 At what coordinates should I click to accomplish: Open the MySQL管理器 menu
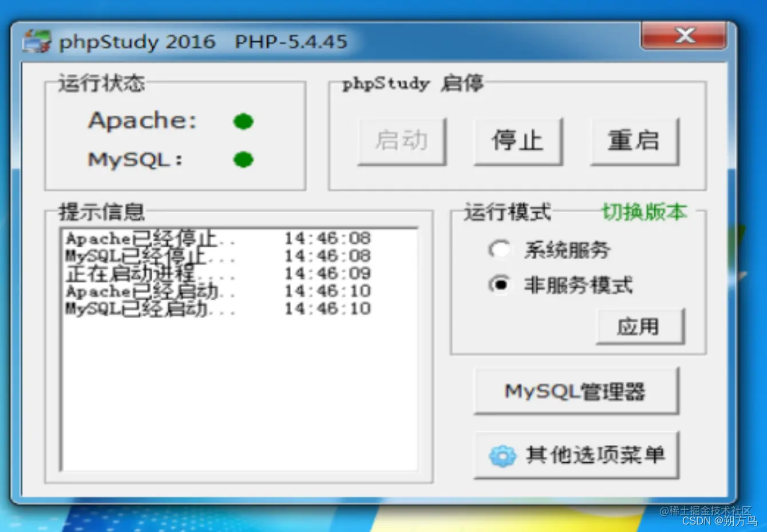(576, 391)
